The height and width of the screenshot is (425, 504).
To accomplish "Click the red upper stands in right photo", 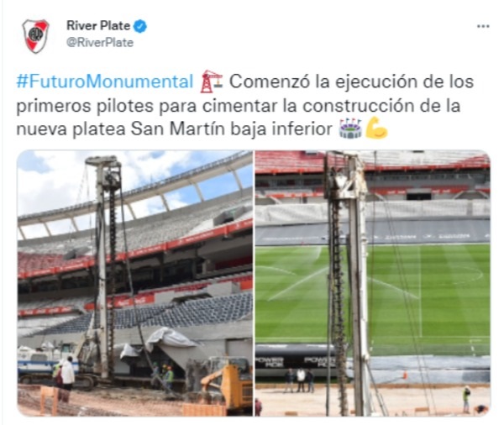I will coord(373,160).
